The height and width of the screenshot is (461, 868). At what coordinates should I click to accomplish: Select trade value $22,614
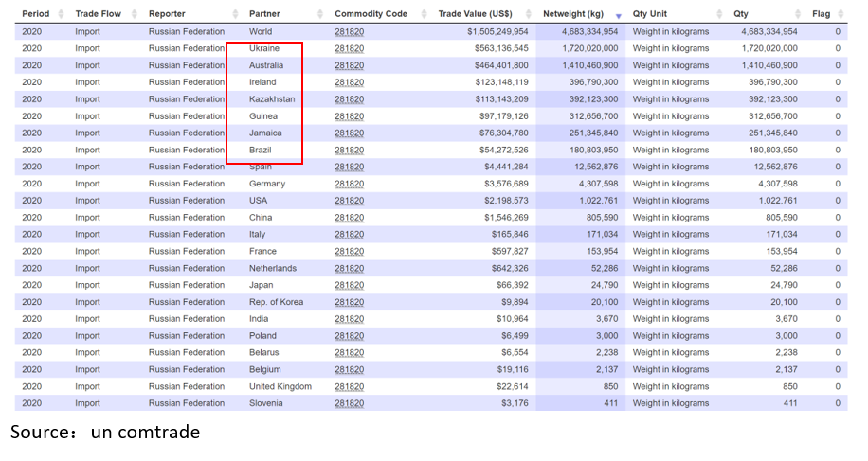pyautogui.click(x=513, y=387)
